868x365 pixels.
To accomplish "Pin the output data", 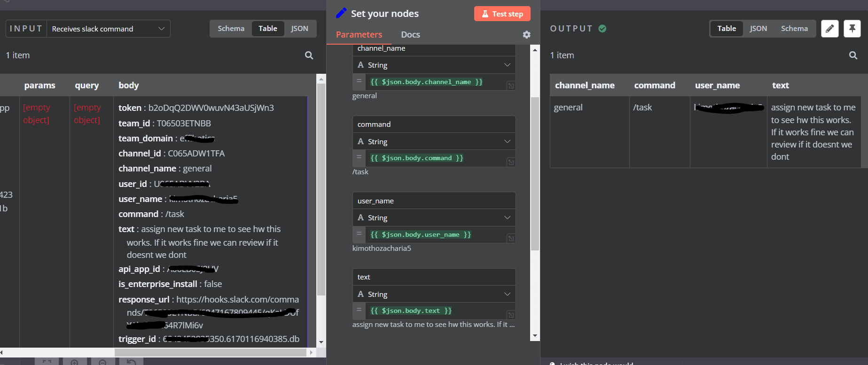I will (x=852, y=29).
